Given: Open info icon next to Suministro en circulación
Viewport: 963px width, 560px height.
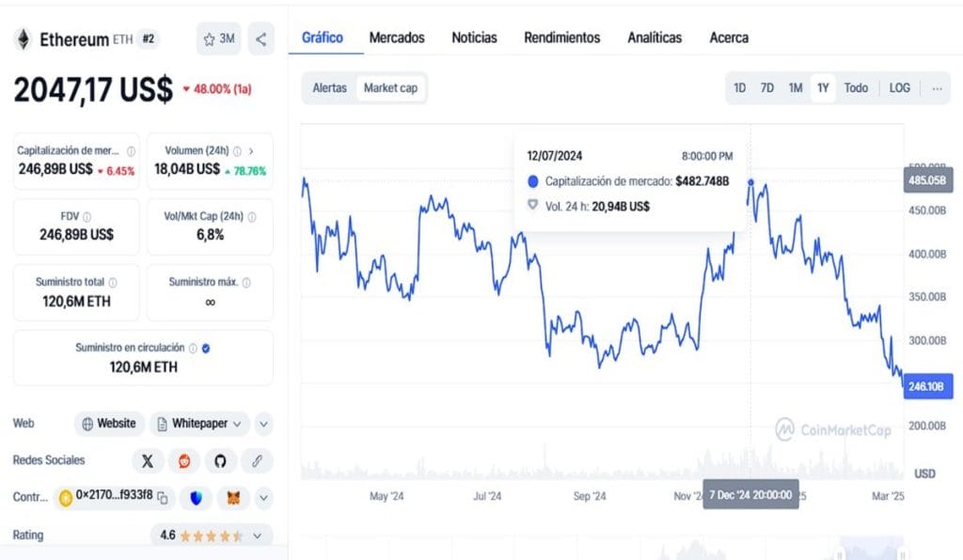Looking at the screenshot, I should [x=193, y=348].
